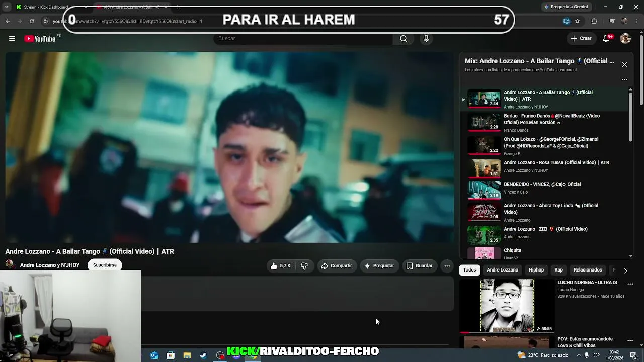The width and height of the screenshot is (644, 362).
Task: Select the Hiphop filter chip
Action: coord(536,270)
